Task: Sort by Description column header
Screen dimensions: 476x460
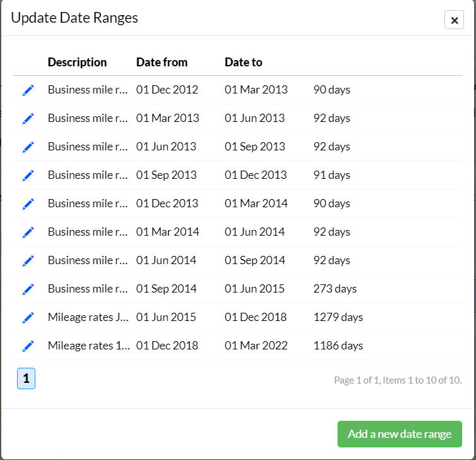Action: [x=77, y=62]
